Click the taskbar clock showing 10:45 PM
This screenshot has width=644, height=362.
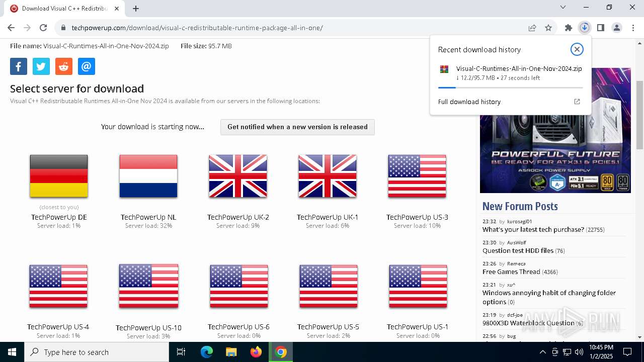coord(601,352)
